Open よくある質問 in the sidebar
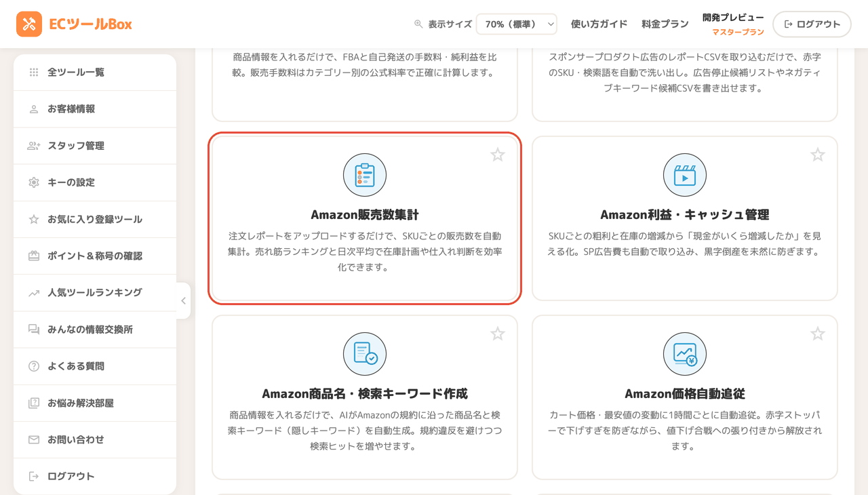The height and width of the screenshot is (495, 868). pyautogui.click(x=95, y=366)
